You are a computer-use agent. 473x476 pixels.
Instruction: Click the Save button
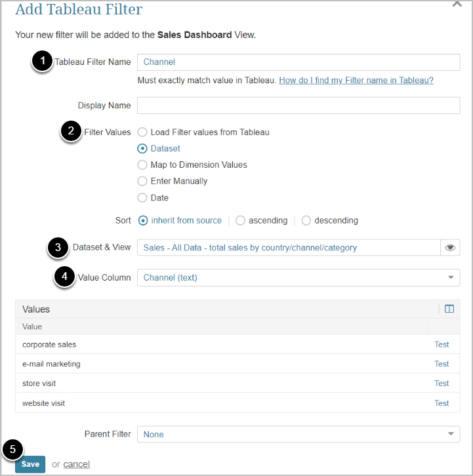(x=30, y=464)
